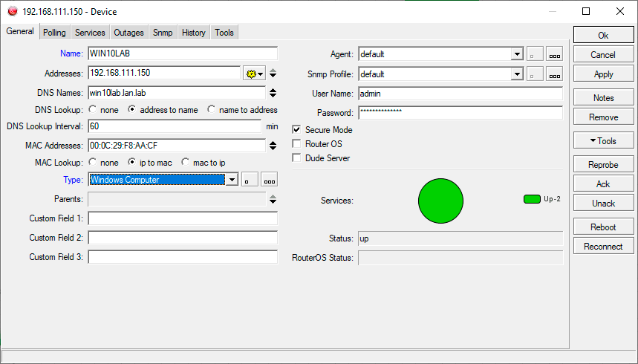Click the small square button next to Type
This screenshot has width=638, height=364.
point(250,180)
